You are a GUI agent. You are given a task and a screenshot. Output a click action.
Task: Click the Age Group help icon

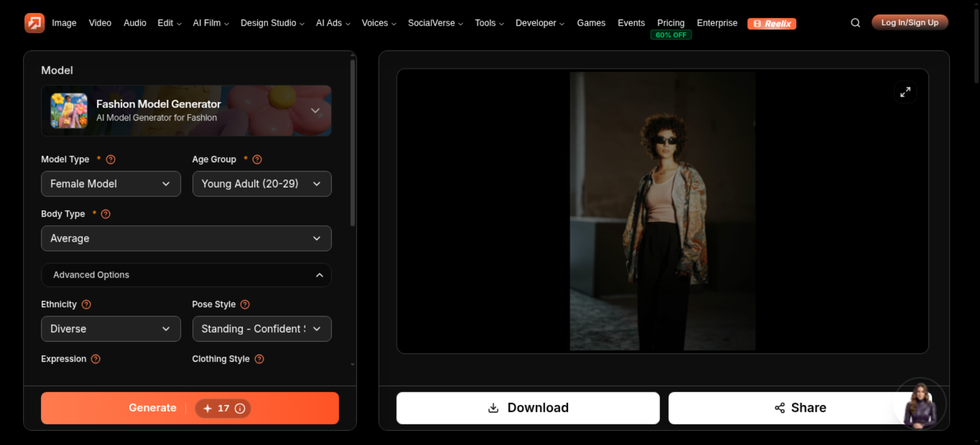[257, 159]
